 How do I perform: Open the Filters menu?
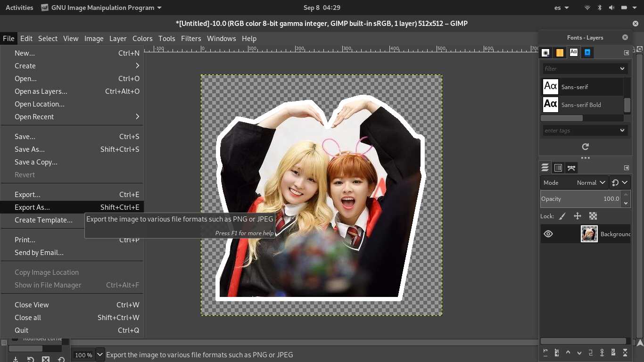pos(191,39)
